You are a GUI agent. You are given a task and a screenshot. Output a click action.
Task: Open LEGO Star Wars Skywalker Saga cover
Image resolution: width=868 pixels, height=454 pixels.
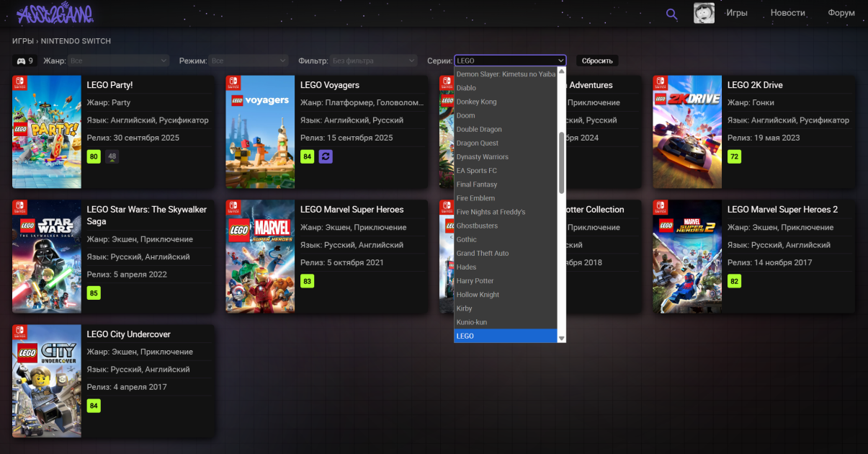pos(47,257)
